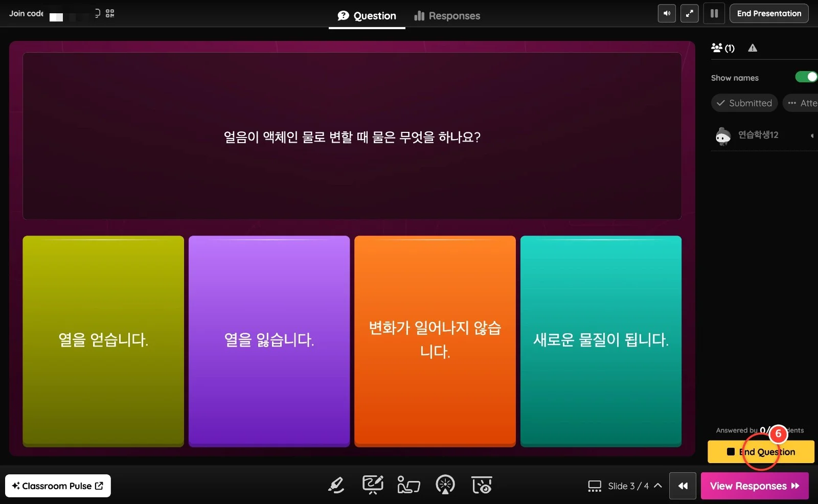The height and width of the screenshot is (504, 818).
Task: Choose the orange answer 변화가 일어나지 않습니다
Action: coord(435,341)
